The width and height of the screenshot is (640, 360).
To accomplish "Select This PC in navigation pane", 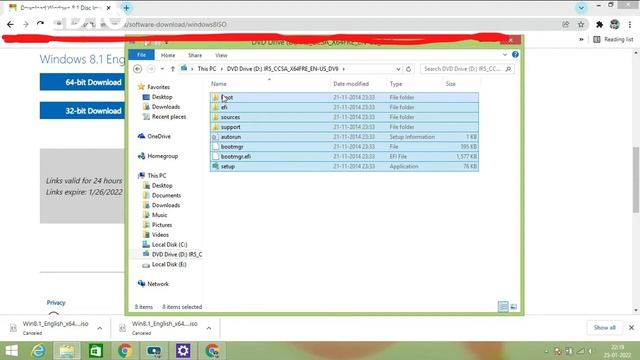I will point(152,176).
